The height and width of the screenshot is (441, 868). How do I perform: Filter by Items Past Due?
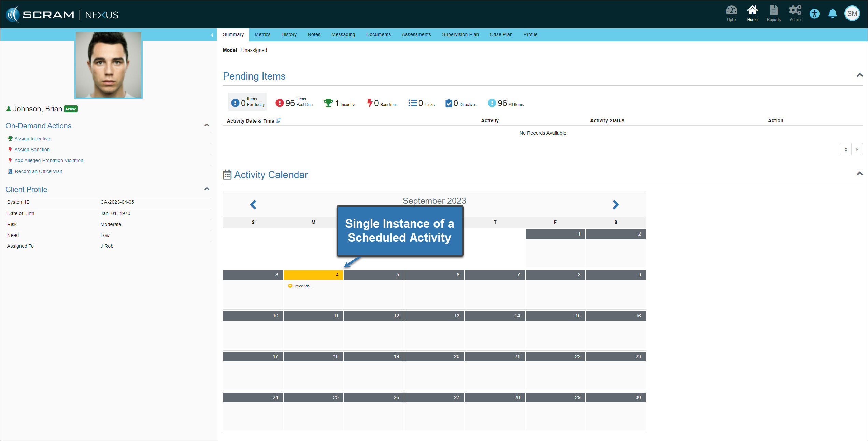click(x=294, y=102)
